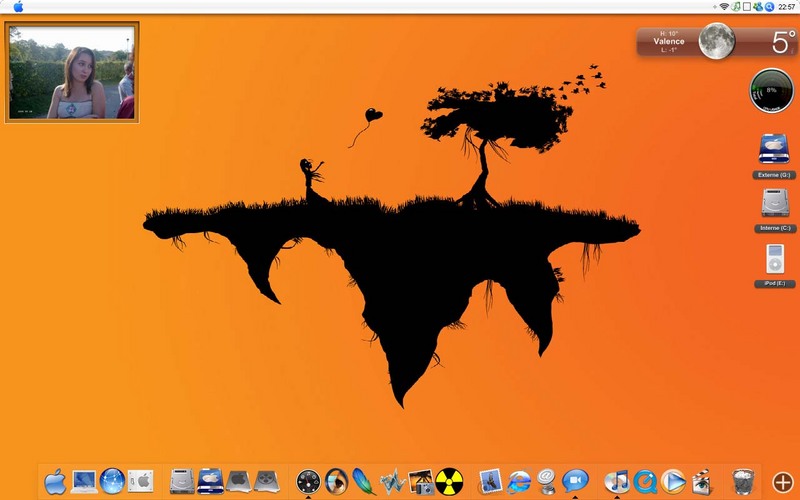Open the gray hard drive icon in the dock
The height and width of the screenshot is (500, 800).
click(x=182, y=482)
